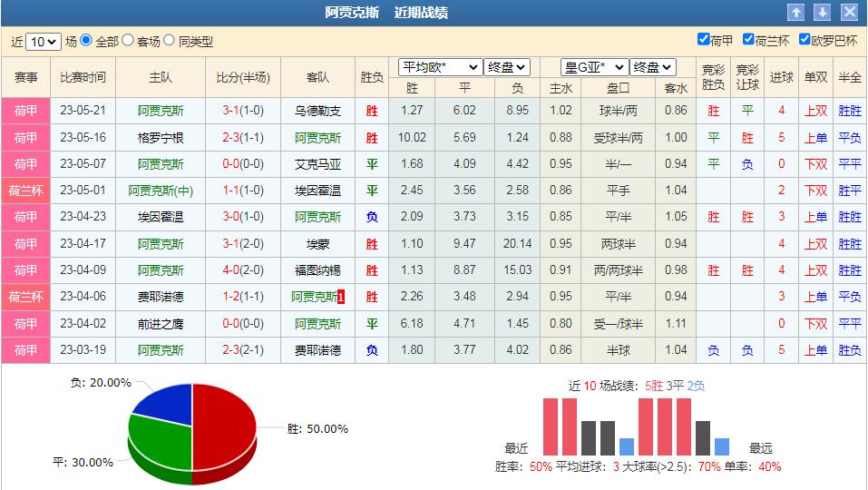This screenshot has width=868, height=490.
Task: Click the 盘口 column header
Action: pos(618,88)
